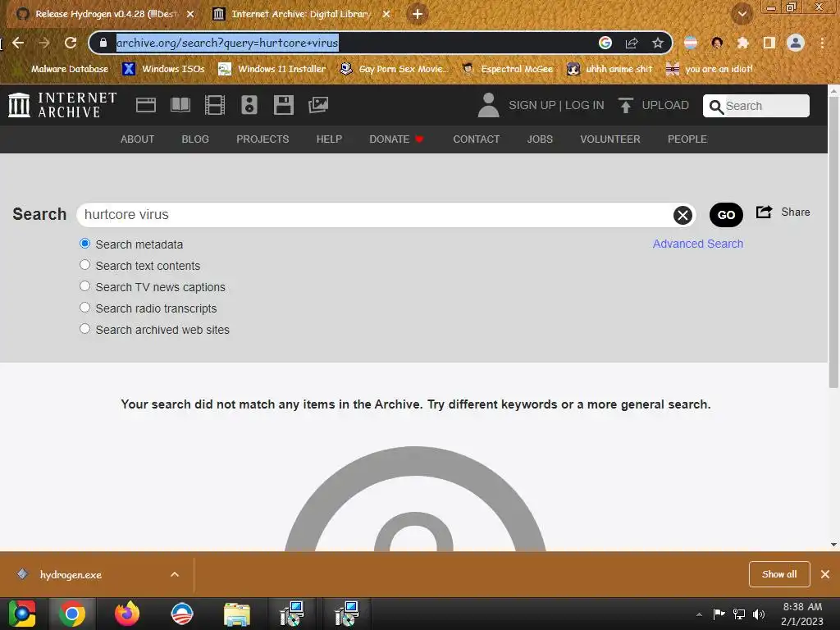The height and width of the screenshot is (630, 840).
Task: Open the VOLUNTEER menu item
Action: click(x=609, y=139)
